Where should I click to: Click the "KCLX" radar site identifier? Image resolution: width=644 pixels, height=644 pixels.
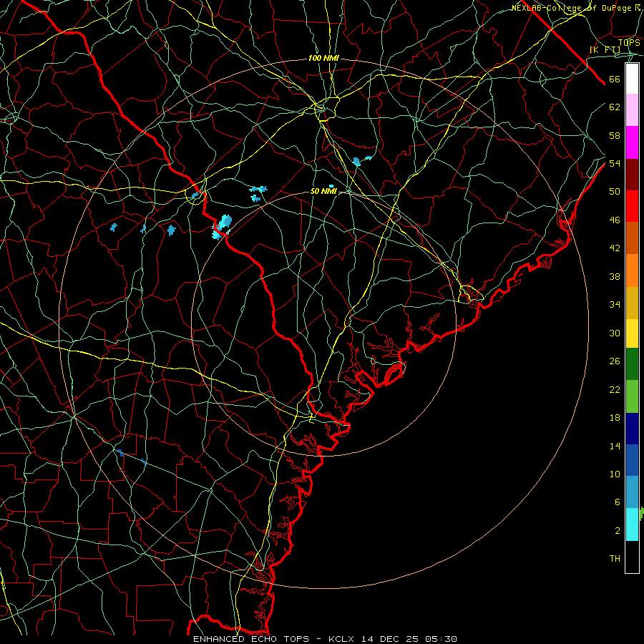[x=343, y=639]
